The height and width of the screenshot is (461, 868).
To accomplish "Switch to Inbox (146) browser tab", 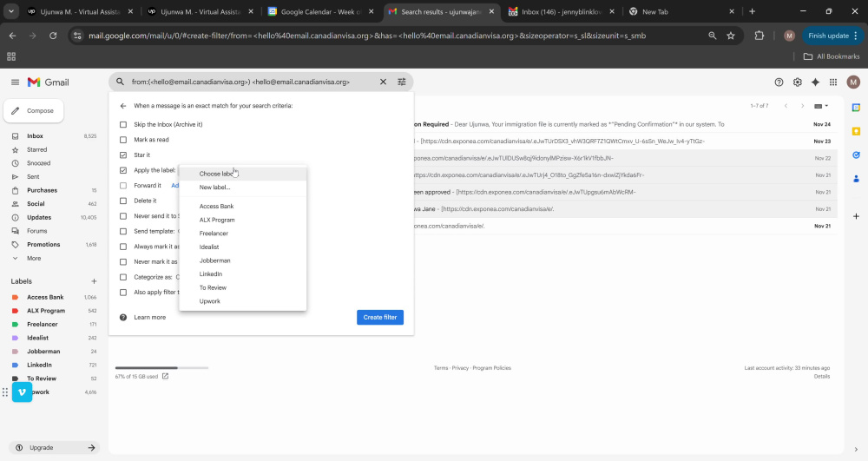I will coord(561,11).
